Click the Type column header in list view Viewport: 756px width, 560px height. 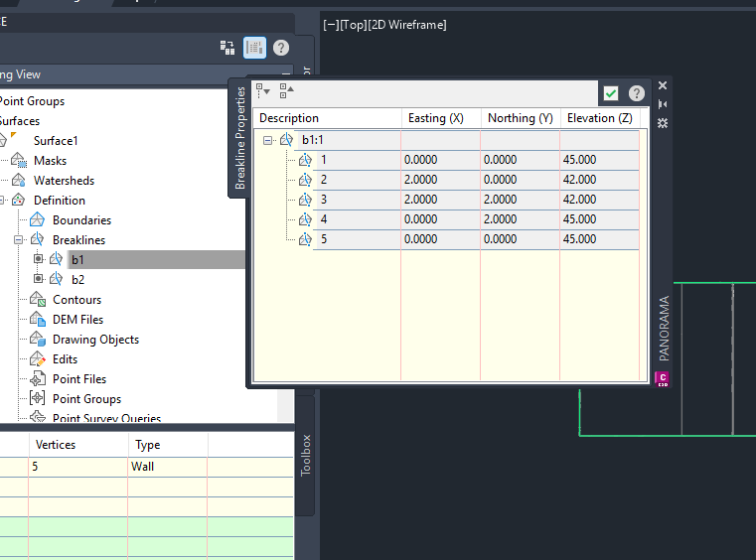pos(168,445)
